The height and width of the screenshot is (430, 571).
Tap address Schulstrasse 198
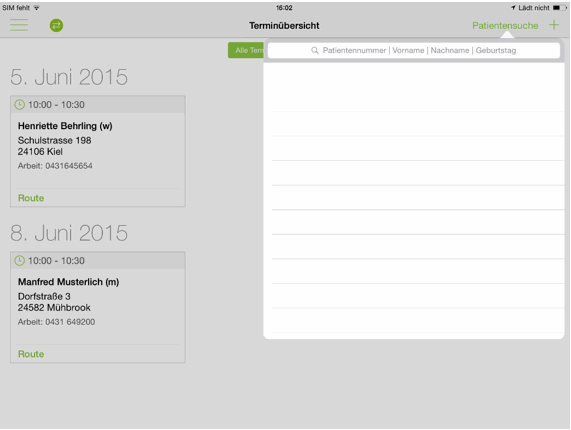55,140
